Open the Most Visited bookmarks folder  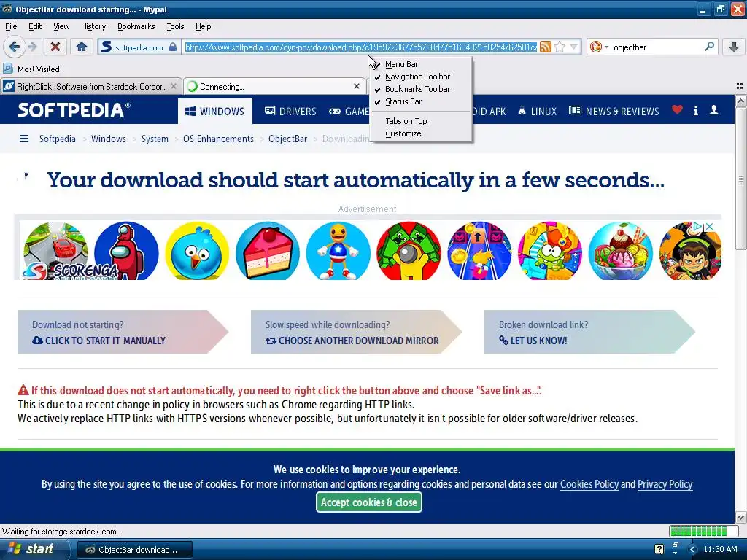(31, 69)
